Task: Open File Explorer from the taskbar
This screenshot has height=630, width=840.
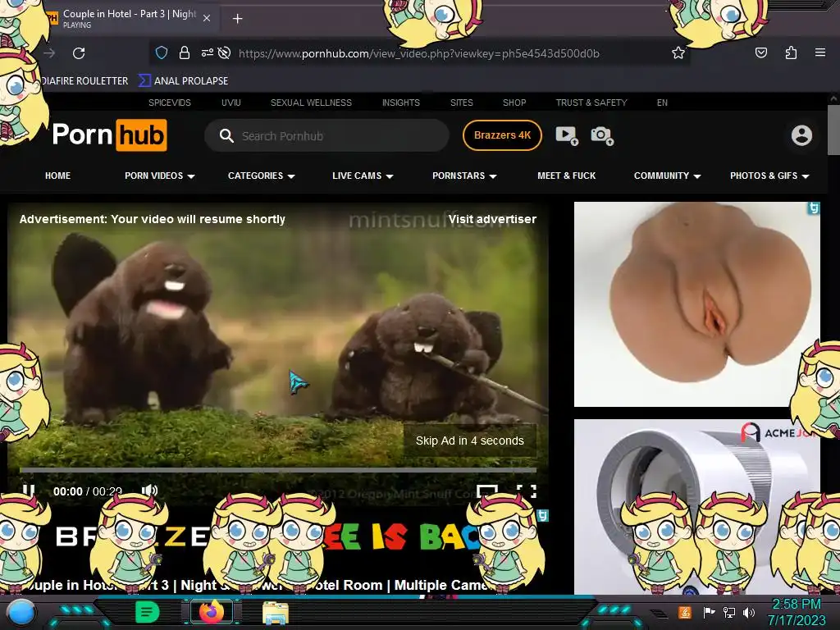Action: [x=276, y=614]
